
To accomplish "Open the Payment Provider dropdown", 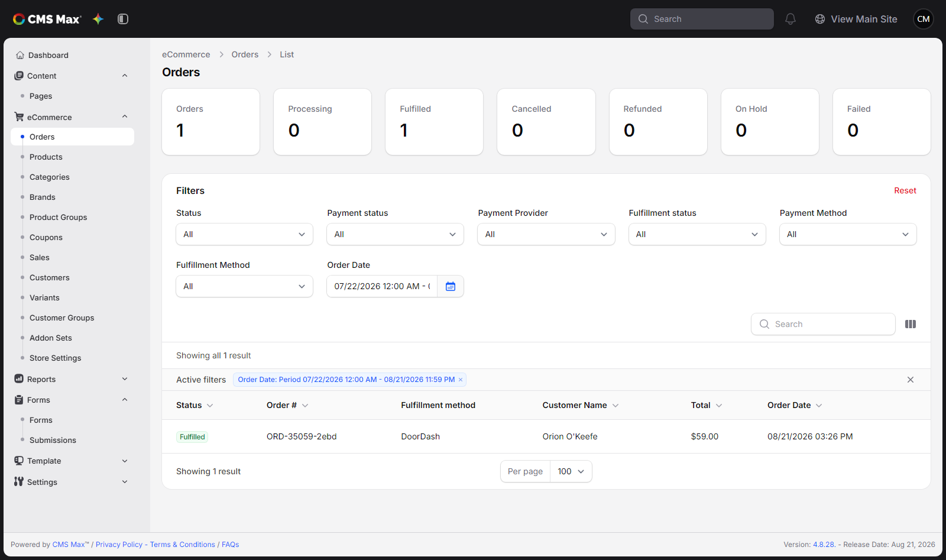I will click(x=546, y=234).
